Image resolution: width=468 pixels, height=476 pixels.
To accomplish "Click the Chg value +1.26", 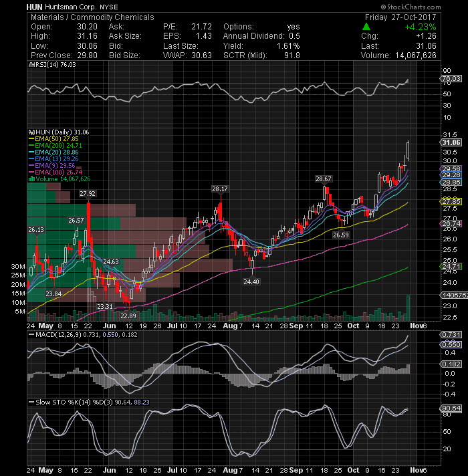I will click(426, 36).
